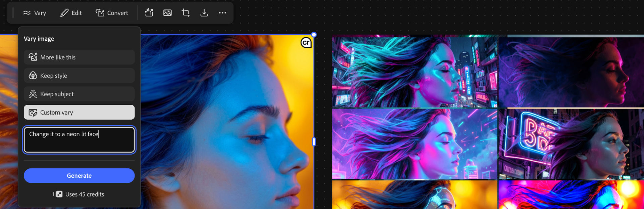Click the More like this icon
Viewport: 644px width, 209px height.
[x=33, y=57]
